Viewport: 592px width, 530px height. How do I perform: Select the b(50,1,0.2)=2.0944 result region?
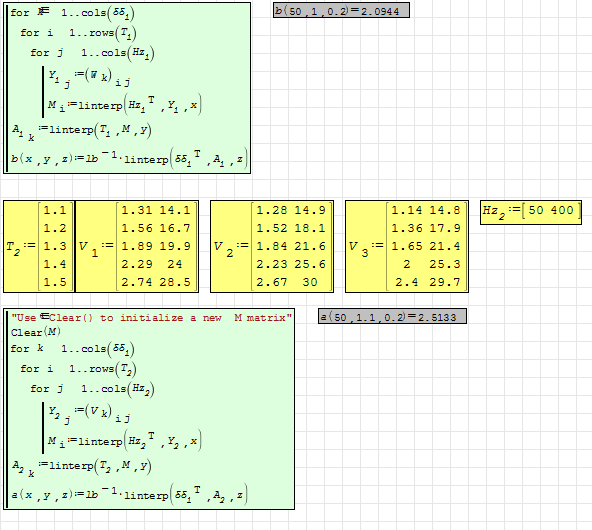(x=341, y=10)
